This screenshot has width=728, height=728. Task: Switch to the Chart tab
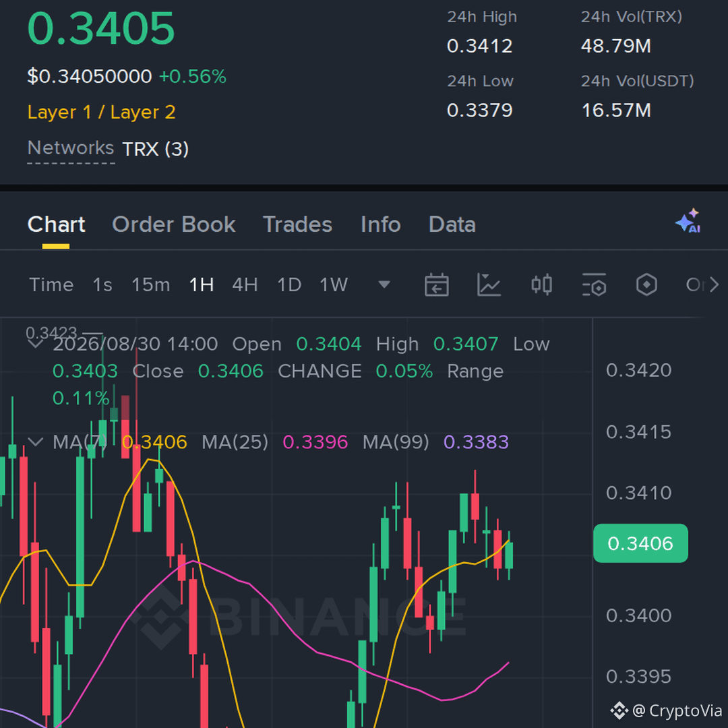pyautogui.click(x=56, y=224)
